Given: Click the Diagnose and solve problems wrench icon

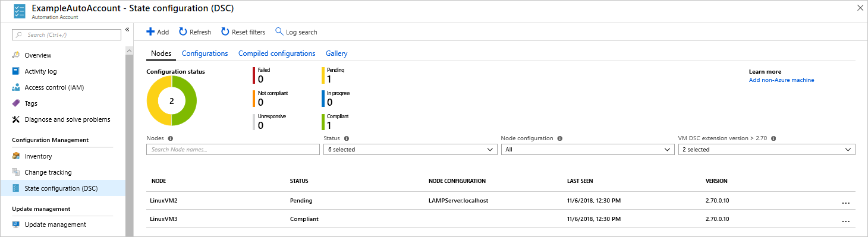Looking at the screenshot, I should coord(16,119).
